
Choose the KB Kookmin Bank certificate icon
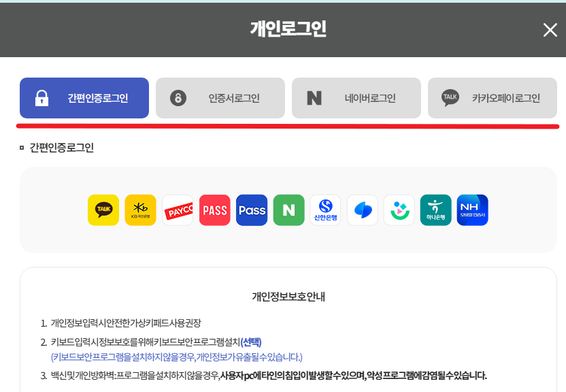(140, 210)
